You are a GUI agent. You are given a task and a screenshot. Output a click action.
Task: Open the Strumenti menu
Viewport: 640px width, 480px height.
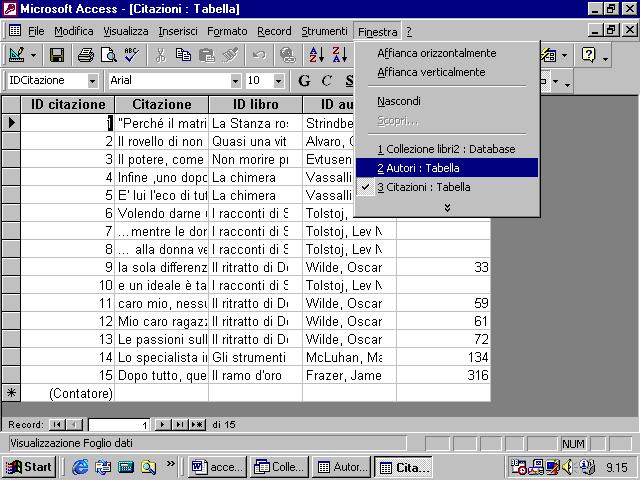[x=324, y=31]
